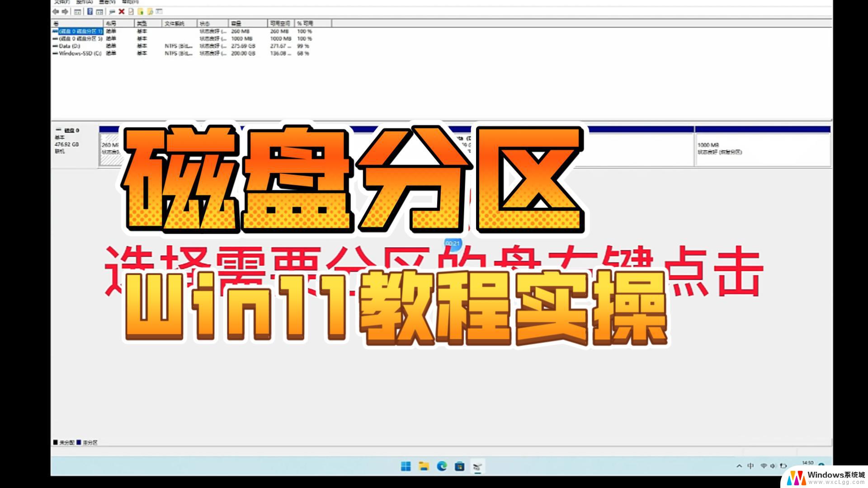The width and height of the screenshot is (868, 488).
Task: Click the 200.00 GB capacity cell
Action: click(x=243, y=53)
